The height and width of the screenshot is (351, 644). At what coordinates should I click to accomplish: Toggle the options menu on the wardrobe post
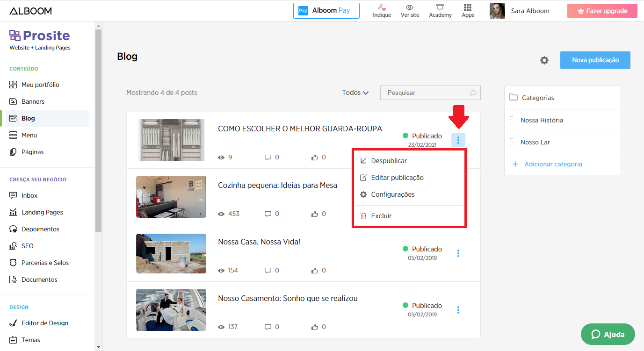pyautogui.click(x=458, y=140)
